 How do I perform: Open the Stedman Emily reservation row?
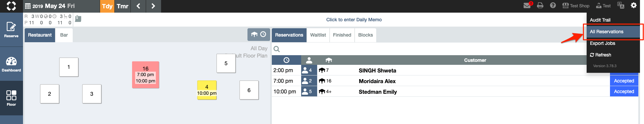pyautogui.click(x=455, y=91)
